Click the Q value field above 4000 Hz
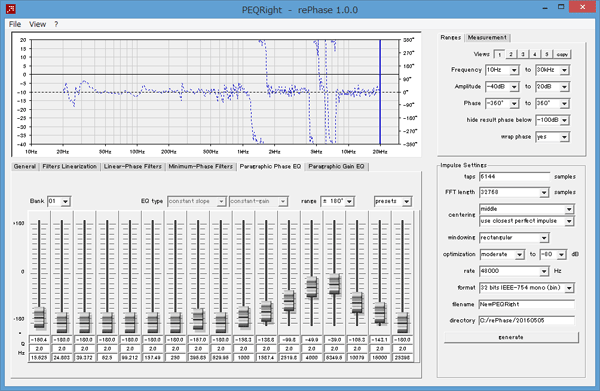The width and height of the screenshot is (600, 391). pyautogui.click(x=311, y=349)
